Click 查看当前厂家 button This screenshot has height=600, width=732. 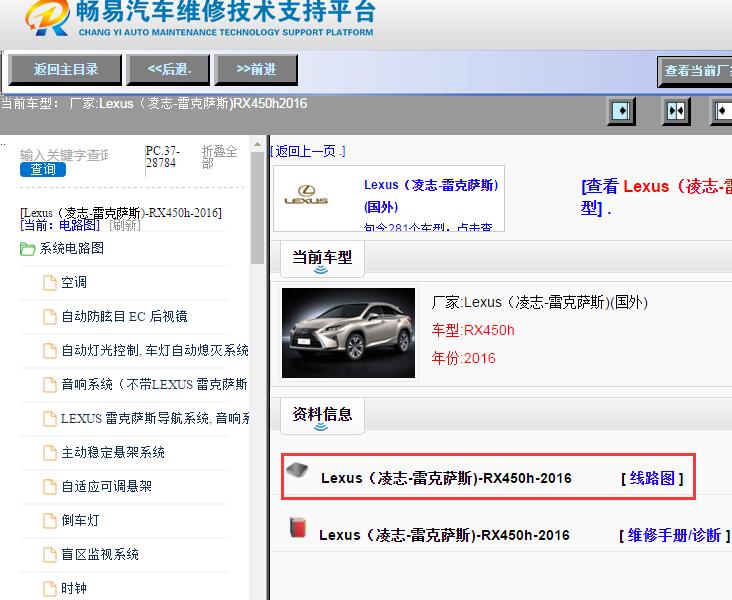[x=695, y=71]
